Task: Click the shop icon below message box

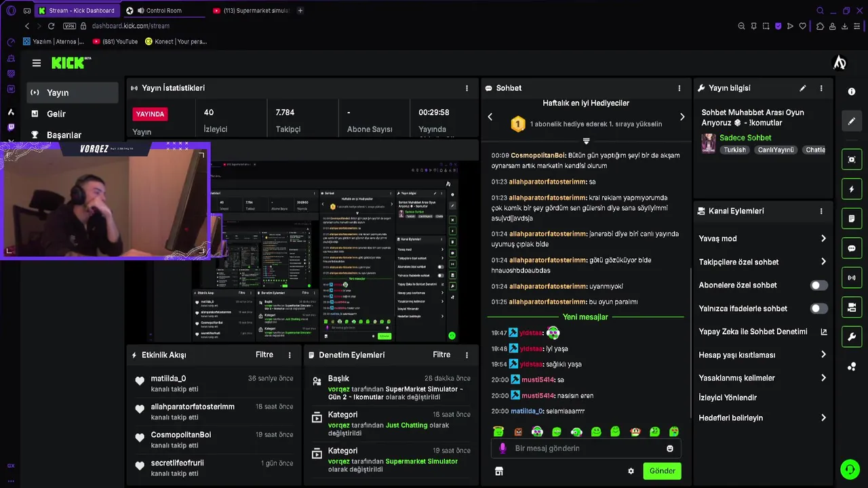Action: [x=499, y=471]
